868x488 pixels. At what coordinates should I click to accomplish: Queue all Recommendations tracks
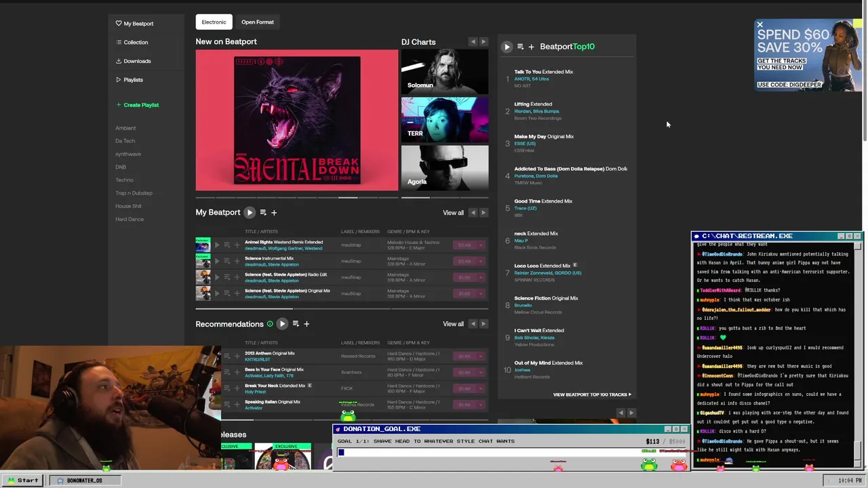[296, 324]
